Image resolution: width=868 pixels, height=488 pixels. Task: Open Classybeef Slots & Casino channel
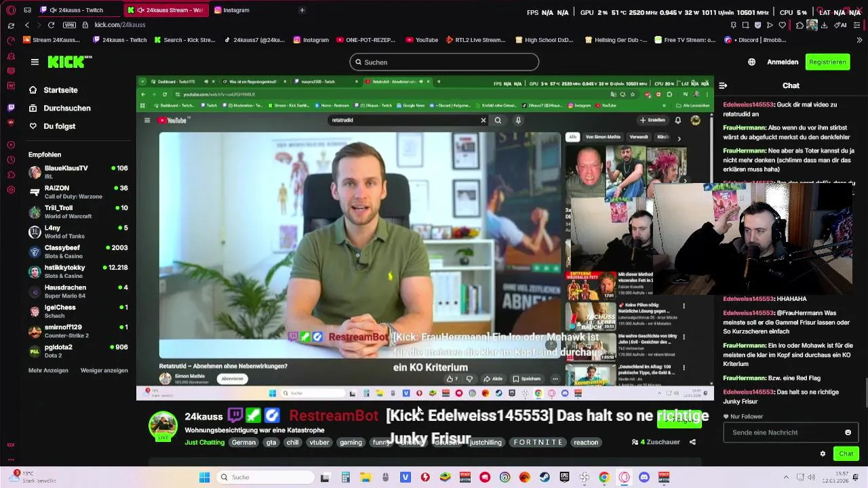78,251
